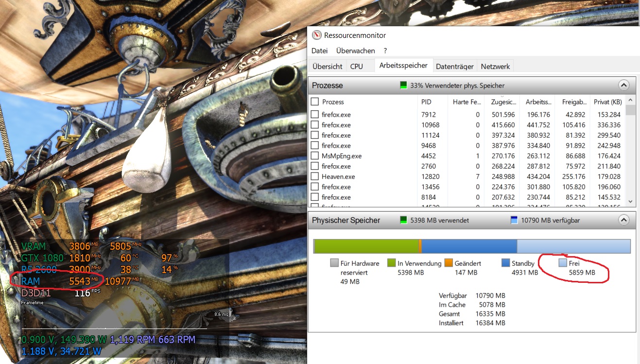The image size is (640, 364).
Task: Click green indicator beside 5398 MB verwendet
Action: pyautogui.click(x=403, y=220)
